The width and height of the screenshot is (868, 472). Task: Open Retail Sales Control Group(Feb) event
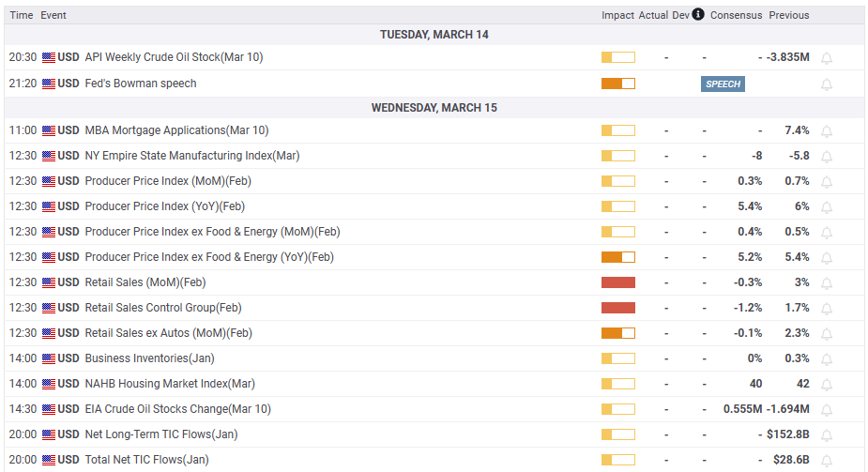pyautogui.click(x=163, y=308)
